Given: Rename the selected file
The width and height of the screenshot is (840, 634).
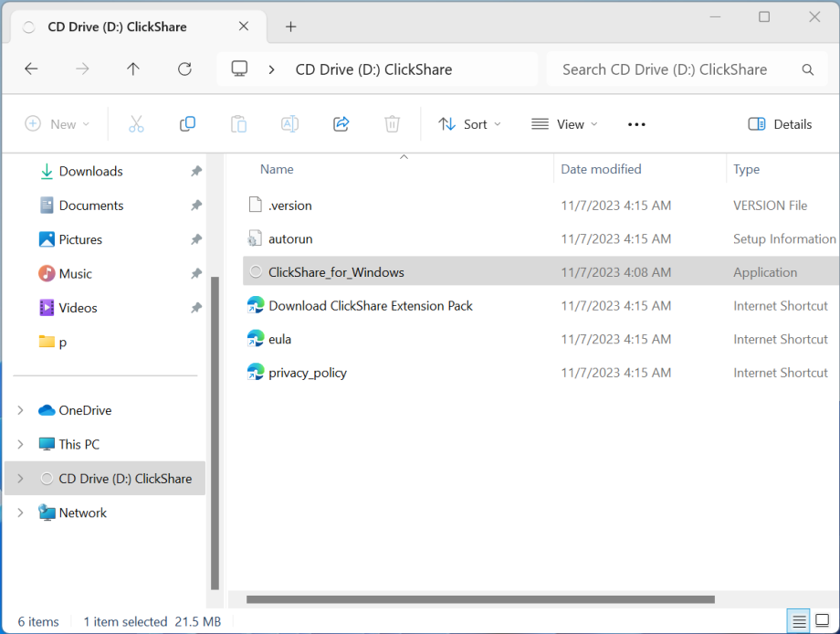Looking at the screenshot, I should coord(289,124).
